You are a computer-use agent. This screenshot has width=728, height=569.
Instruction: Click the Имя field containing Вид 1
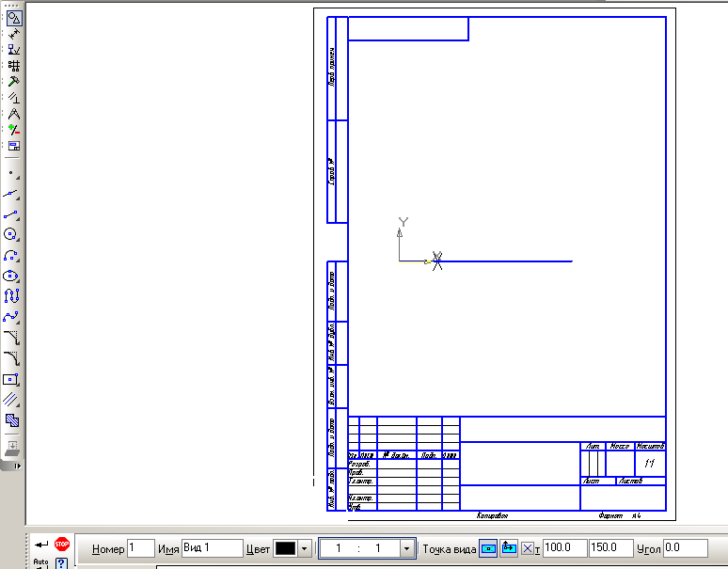tap(213, 548)
